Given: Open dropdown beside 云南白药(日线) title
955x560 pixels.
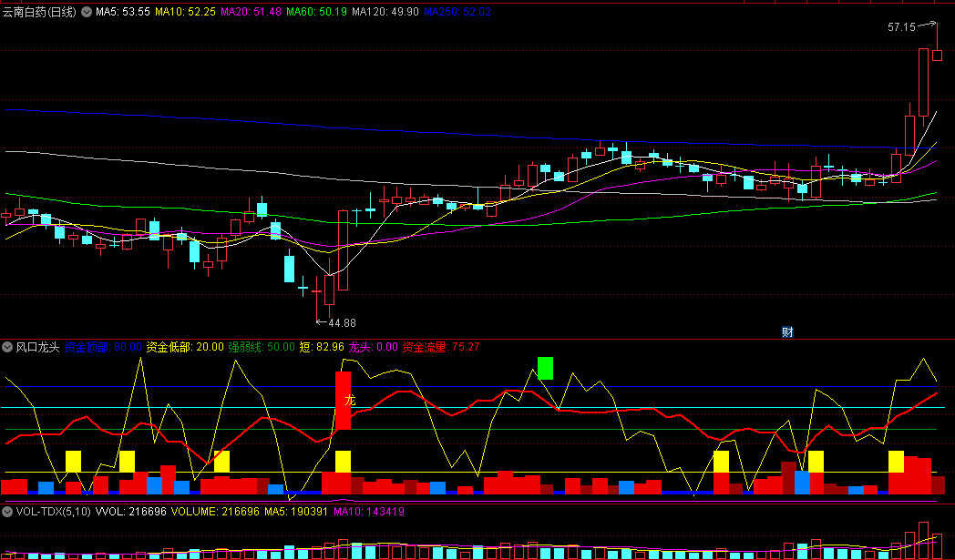Looking at the screenshot, I should pyautogui.click(x=87, y=12).
